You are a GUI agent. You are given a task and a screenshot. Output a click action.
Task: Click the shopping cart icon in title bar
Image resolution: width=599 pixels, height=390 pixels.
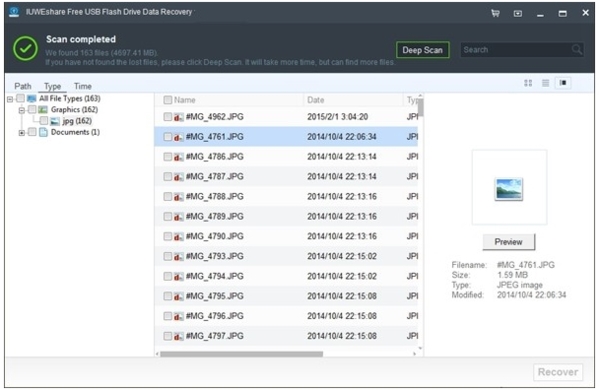click(x=495, y=13)
